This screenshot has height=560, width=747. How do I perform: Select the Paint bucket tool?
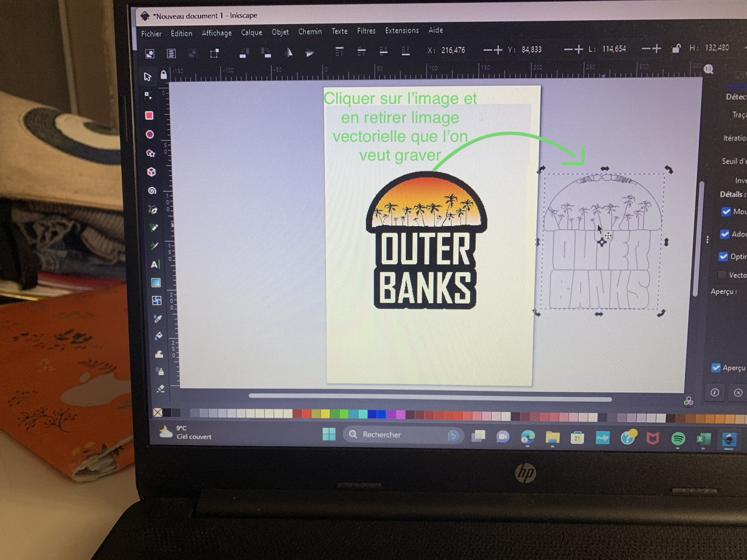pyautogui.click(x=158, y=336)
